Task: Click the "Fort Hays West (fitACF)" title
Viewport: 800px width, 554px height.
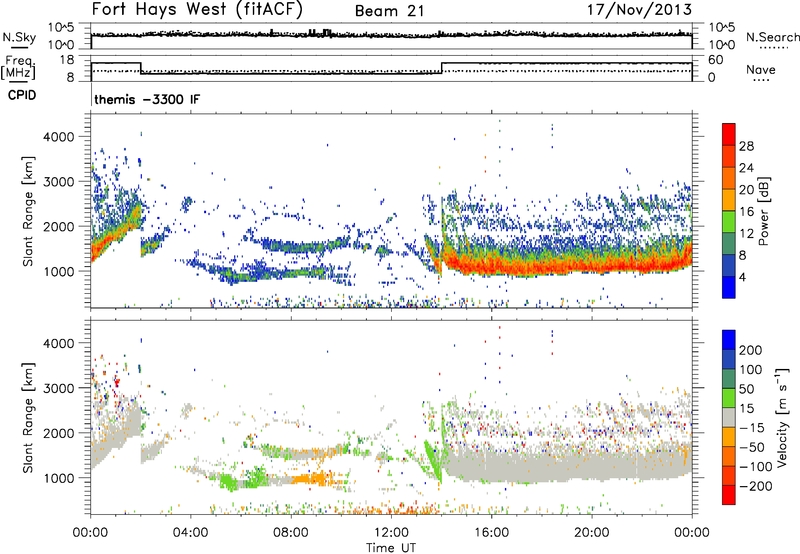Action: click(197, 9)
